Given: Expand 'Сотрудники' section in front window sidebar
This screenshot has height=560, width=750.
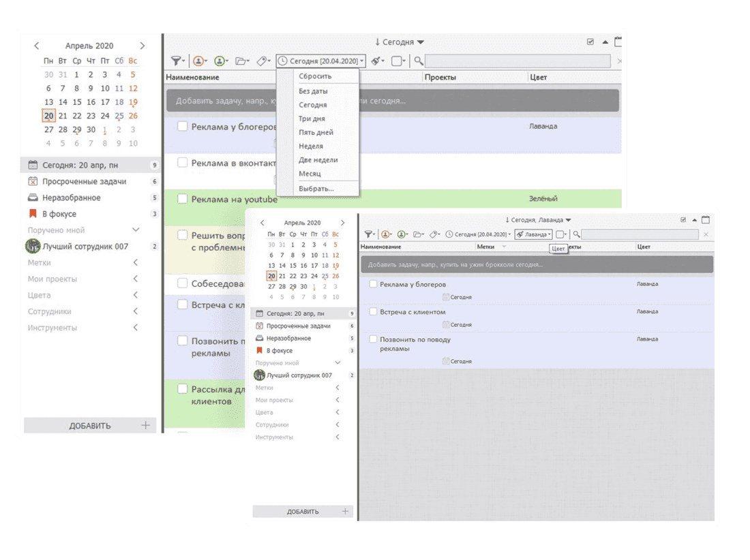Looking at the screenshot, I should click(337, 424).
